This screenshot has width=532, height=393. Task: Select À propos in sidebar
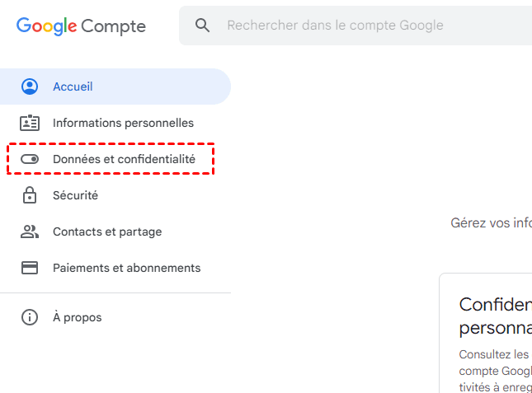point(77,317)
